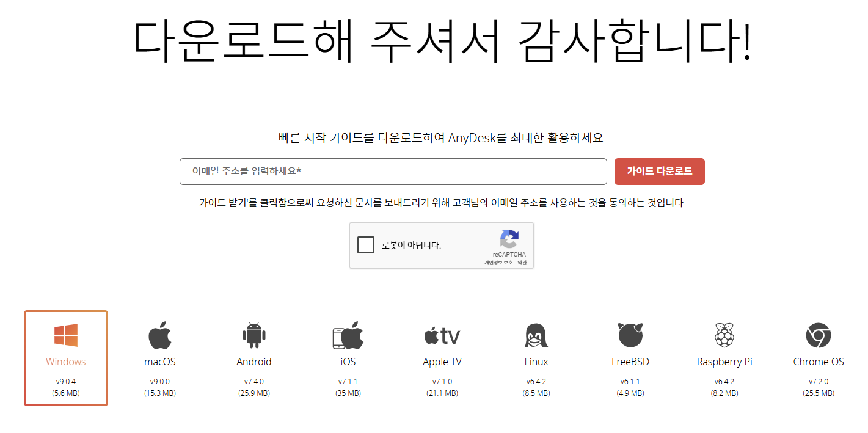Screen dimensions: 868x433
Task: Click the (8.5 MB) Linux size text
Action: coord(536,393)
